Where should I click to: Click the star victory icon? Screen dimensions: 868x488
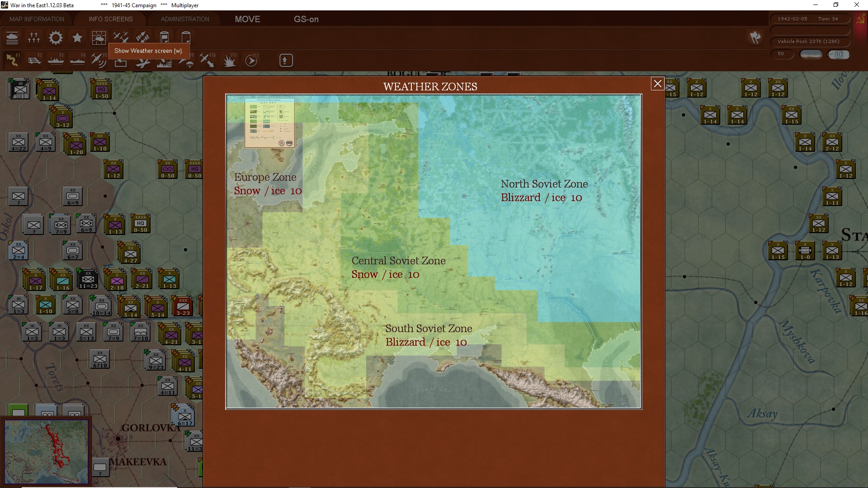click(x=77, y=38)
